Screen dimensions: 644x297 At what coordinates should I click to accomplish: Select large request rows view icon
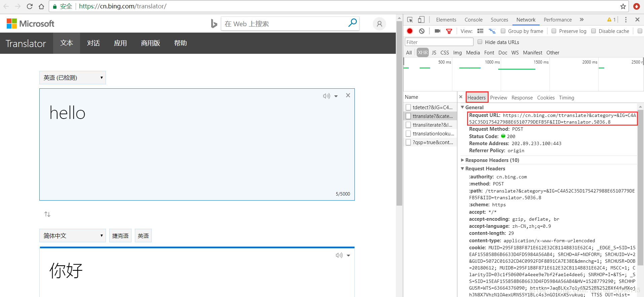tap(480, 31)
